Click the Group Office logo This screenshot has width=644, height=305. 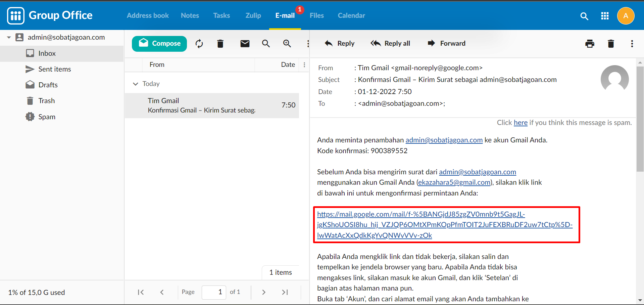(x=50, y=15)
